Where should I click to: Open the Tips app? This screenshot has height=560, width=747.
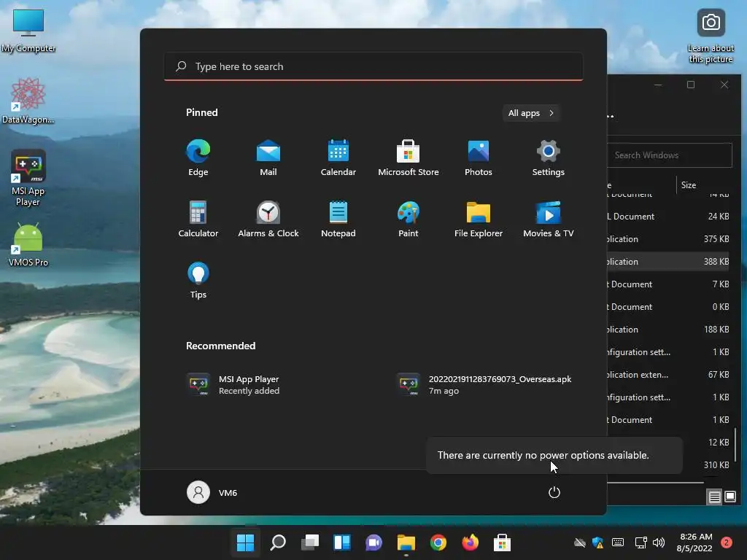(198, 281)
